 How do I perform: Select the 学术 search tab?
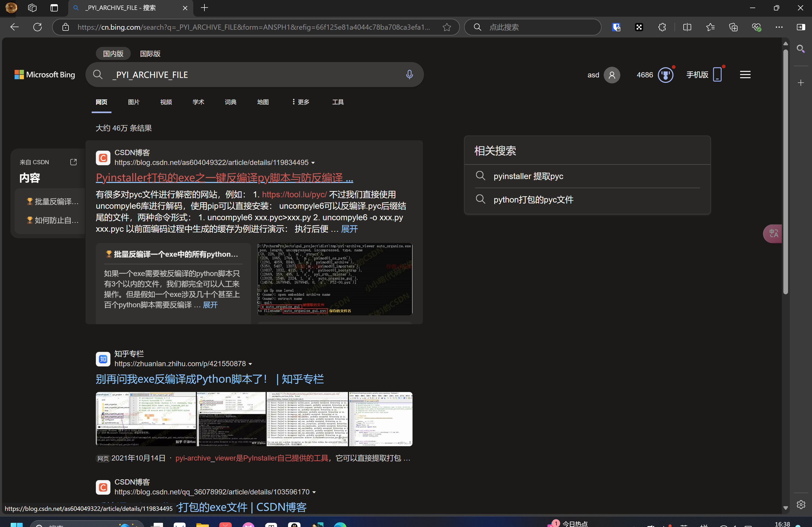[198, 102]
